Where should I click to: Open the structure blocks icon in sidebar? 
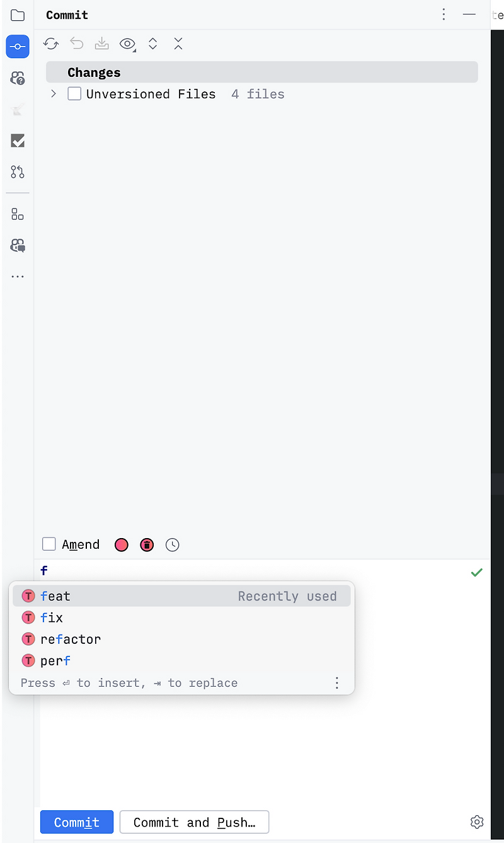[17, 214]
